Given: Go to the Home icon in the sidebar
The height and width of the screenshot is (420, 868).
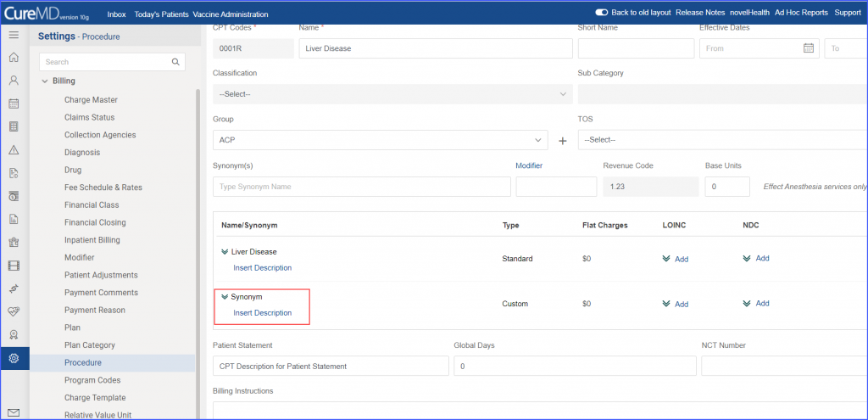Looking at the screenshot, I should (14, 57).
